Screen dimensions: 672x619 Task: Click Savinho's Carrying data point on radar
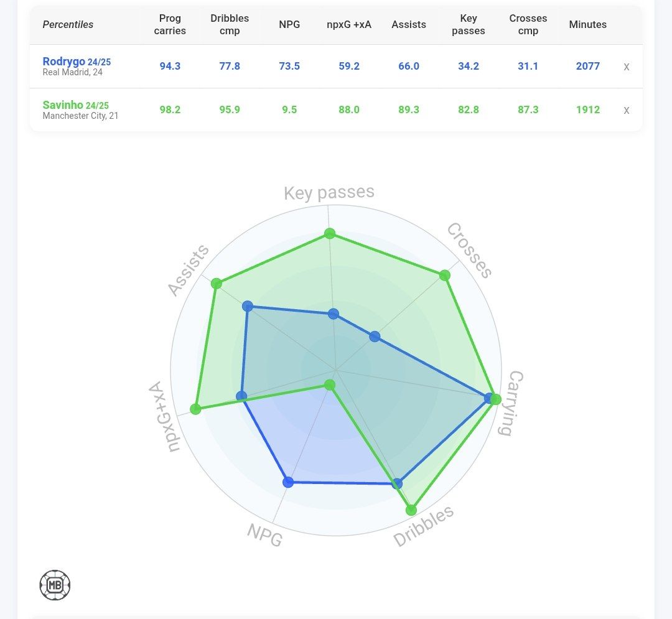pos(495,399)
